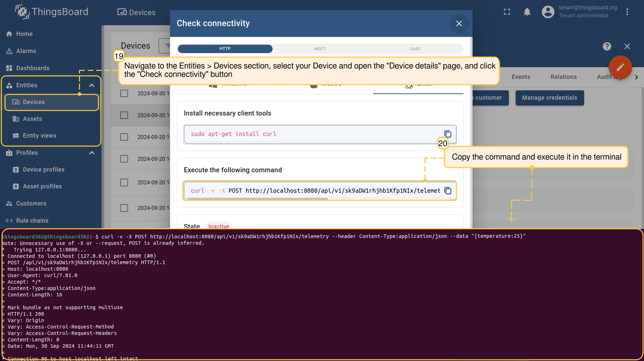Tick the first device row checkbox
Screen dimensions: 644x361
click(124, 93)
